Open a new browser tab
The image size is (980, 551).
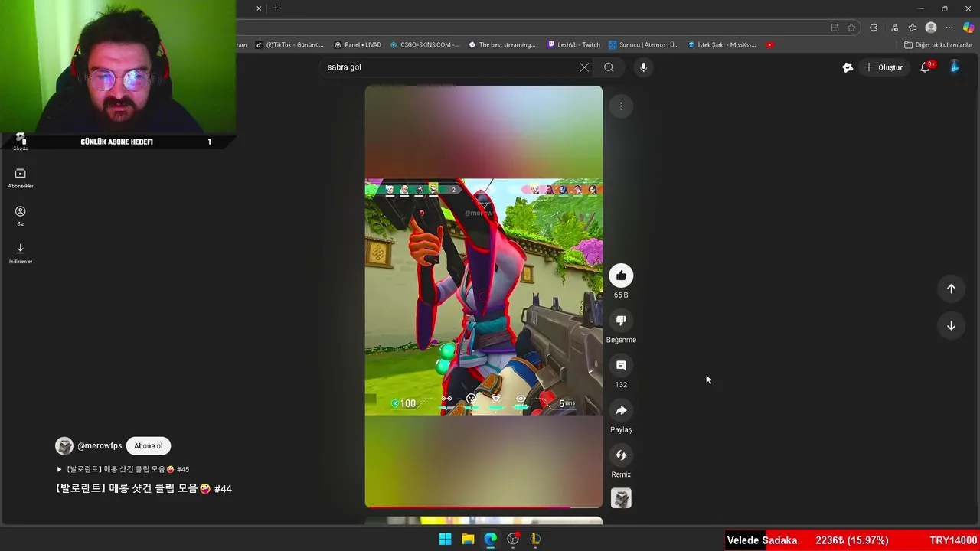click(x=276, y=8)
